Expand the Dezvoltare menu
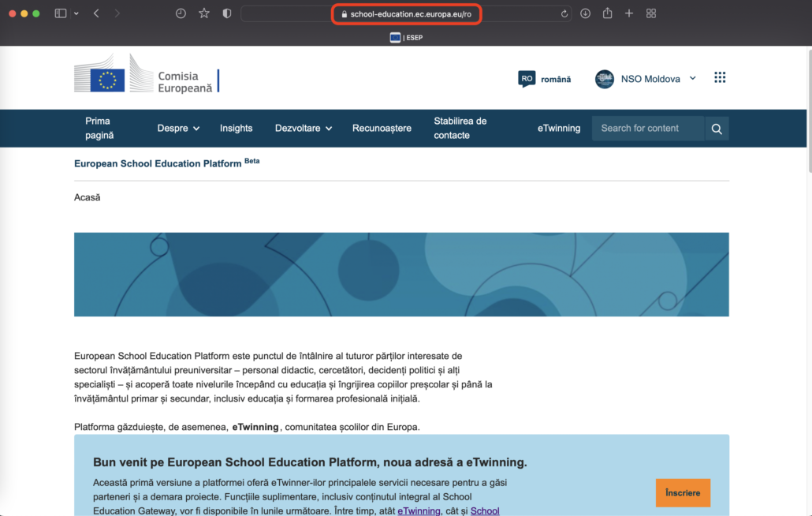 tap(304, 128)
